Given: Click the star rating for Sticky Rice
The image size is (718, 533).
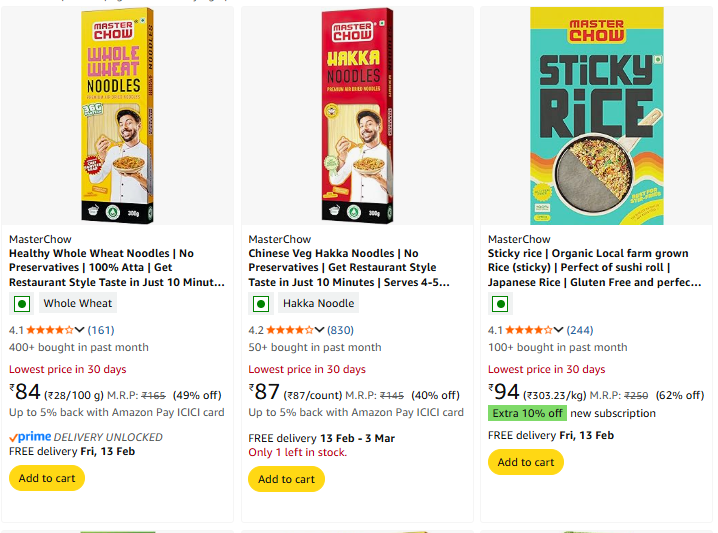Looking at the screenshot, I should pos(530,329).
